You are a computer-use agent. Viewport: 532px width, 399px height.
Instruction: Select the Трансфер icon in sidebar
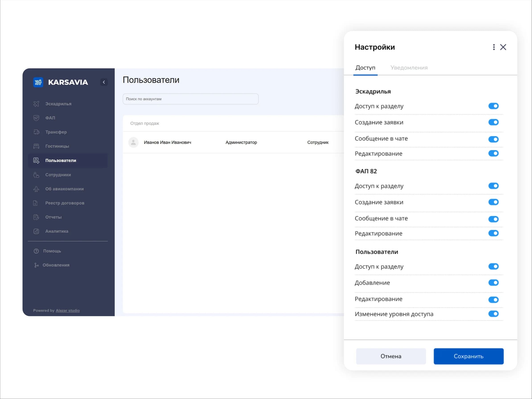click(36, 132)
